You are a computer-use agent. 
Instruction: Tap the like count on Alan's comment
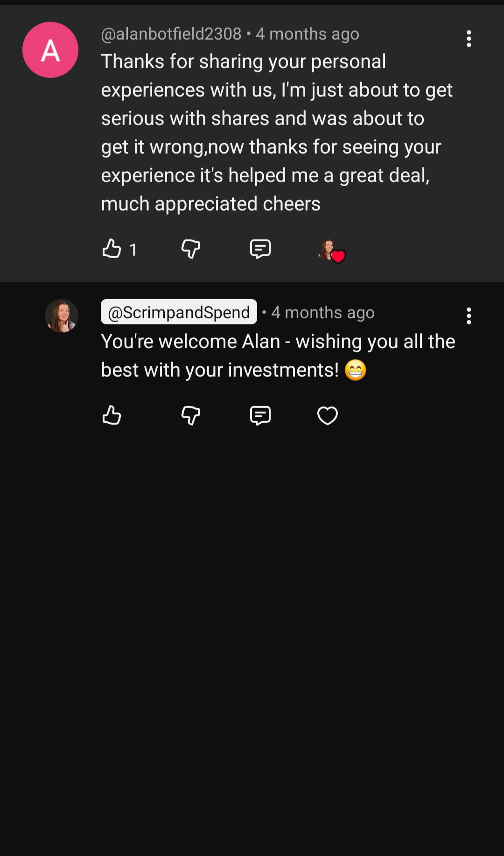pyautogui.click(x=133, y=250)
